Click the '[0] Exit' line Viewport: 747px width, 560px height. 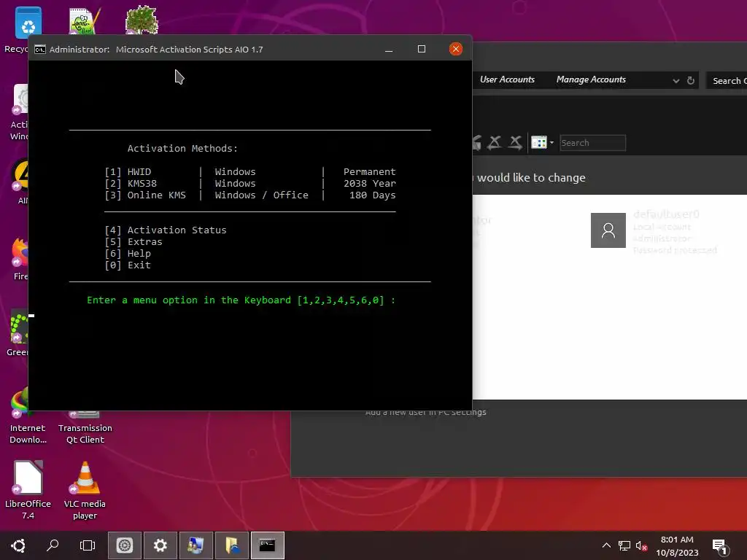pos(128,265)
